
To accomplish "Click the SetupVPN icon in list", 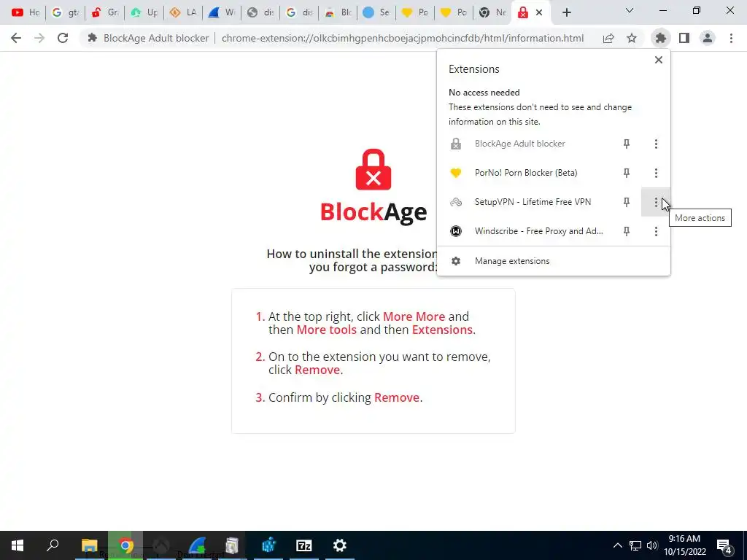I will click(x=456, y=202).
